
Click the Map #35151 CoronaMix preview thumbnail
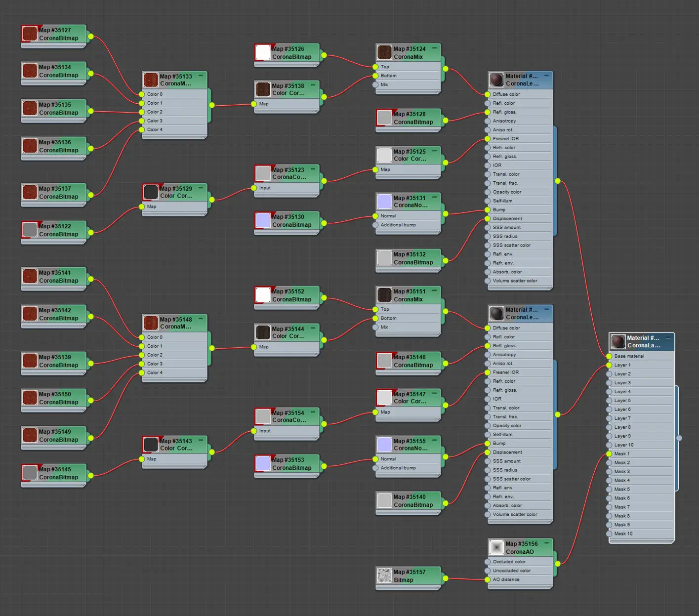pyautogui.click(x=384, y=295)
